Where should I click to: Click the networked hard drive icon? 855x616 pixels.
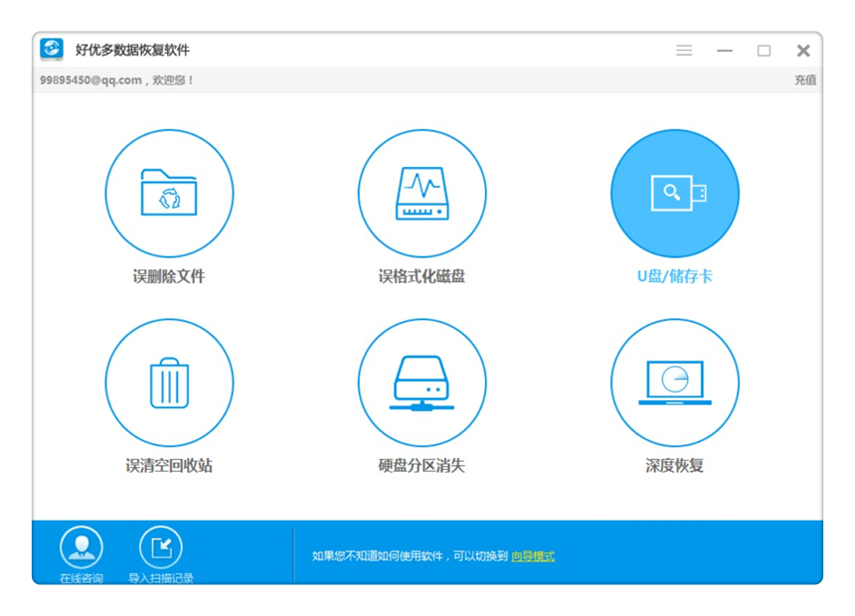[x=422, y=382]
